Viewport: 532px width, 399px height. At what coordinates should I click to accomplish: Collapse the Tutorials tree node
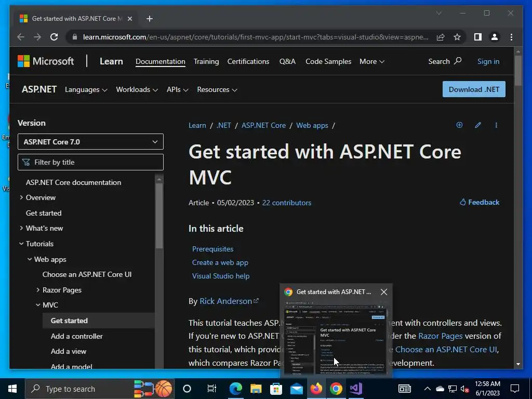21,244
